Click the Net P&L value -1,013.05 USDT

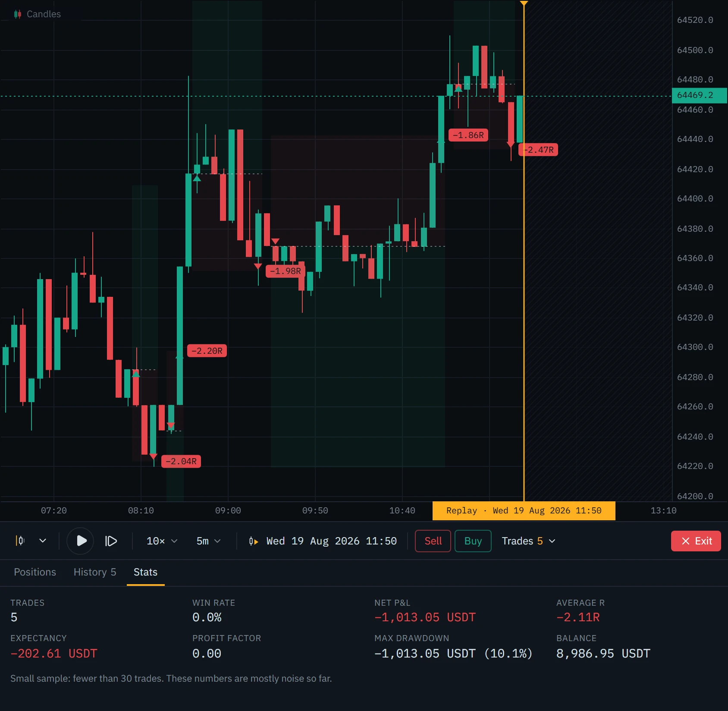(425, 617)
